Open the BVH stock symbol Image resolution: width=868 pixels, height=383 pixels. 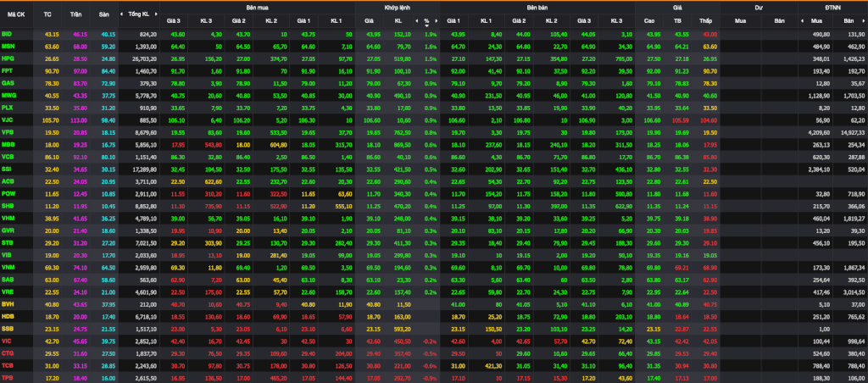point(8,303)
